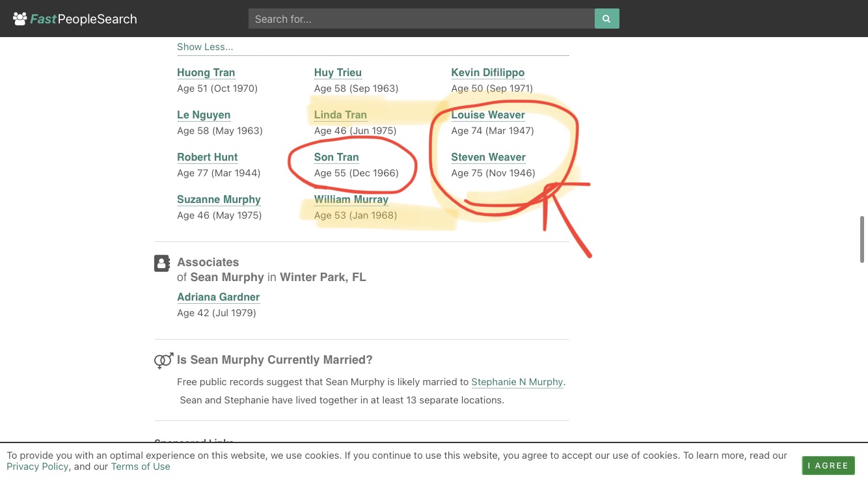The width and height of the screenshot is (868, 488).
Task: Open associate Adriana Gardner's profile
Action: (219, 297)
